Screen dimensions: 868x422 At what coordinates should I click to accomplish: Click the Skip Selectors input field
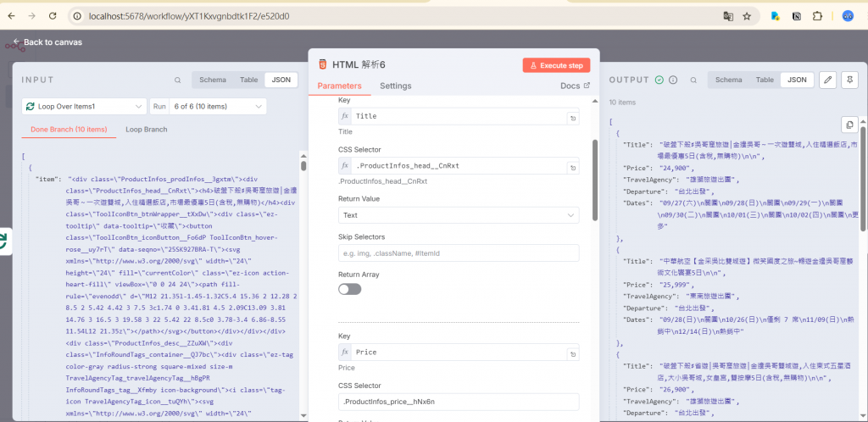click(x=459, y=253)
